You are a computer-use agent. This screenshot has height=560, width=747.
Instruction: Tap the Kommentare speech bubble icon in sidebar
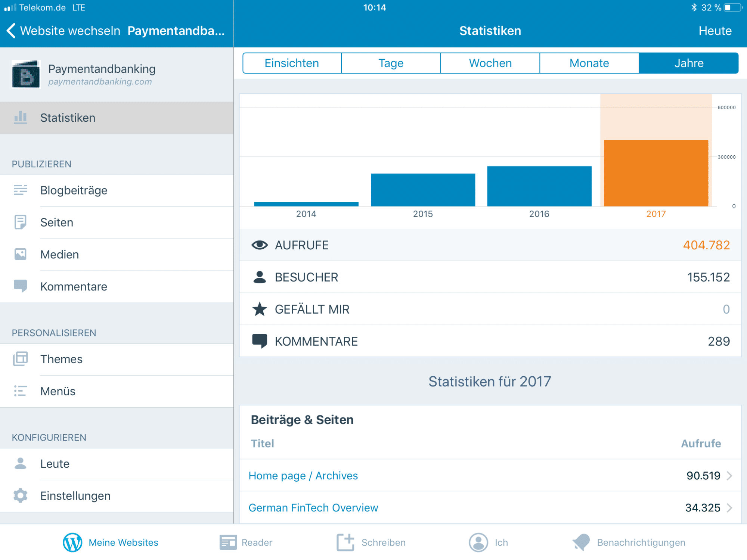(x=21, y=286)
